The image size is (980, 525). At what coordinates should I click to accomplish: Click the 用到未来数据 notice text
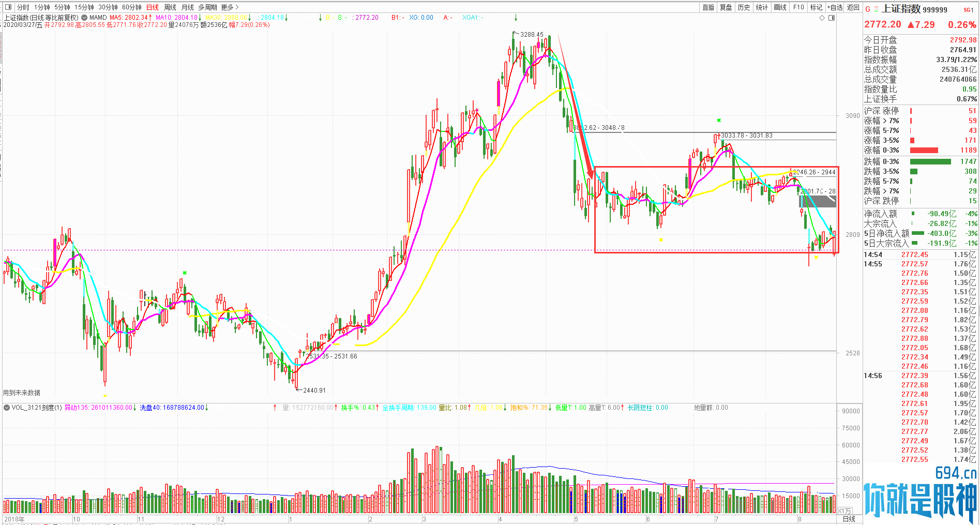click(x=22, y=393)
